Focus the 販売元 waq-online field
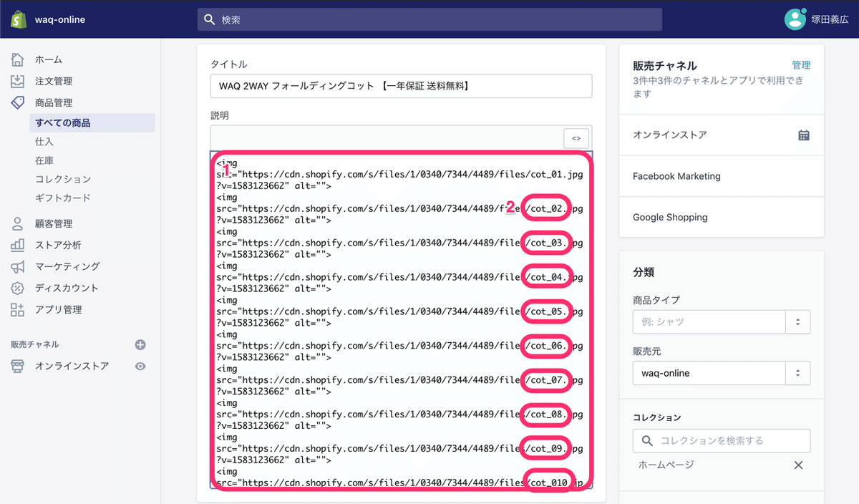This screenshot has height=504, width=859. tap(709, 373)
